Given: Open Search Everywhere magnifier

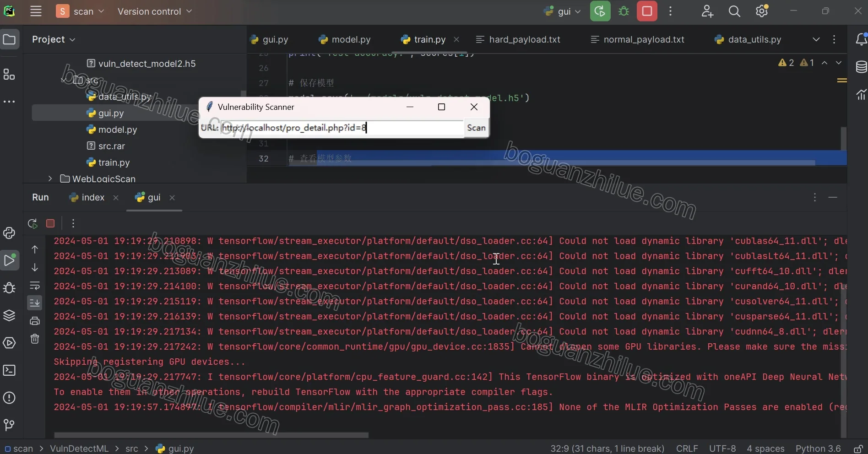Looking at the screenshot, I should 734,11.
